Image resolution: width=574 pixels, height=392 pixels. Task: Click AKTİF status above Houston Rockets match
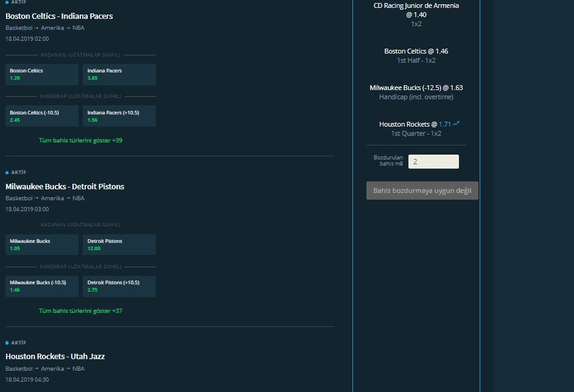(16, 343)
